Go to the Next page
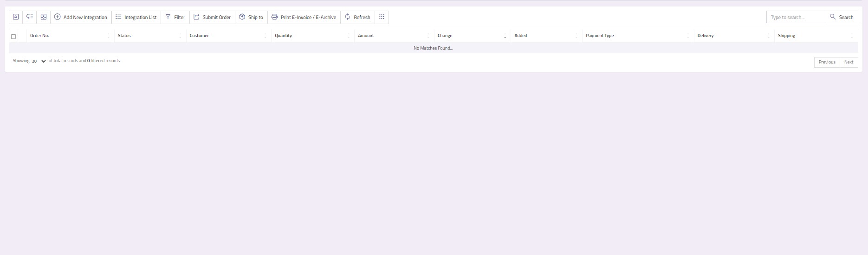868x255 pixels. pos(849,62)
